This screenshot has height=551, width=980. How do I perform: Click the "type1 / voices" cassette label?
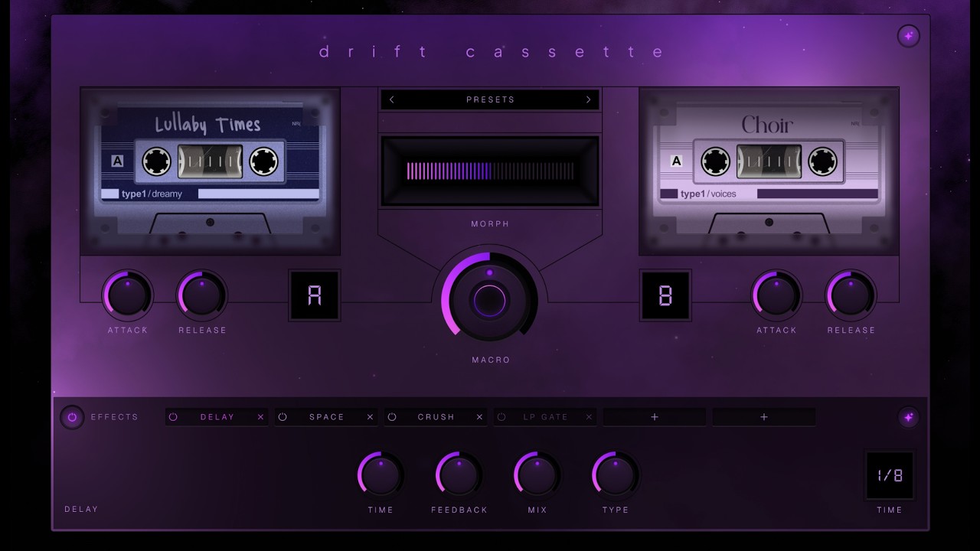tap(708, 194)
